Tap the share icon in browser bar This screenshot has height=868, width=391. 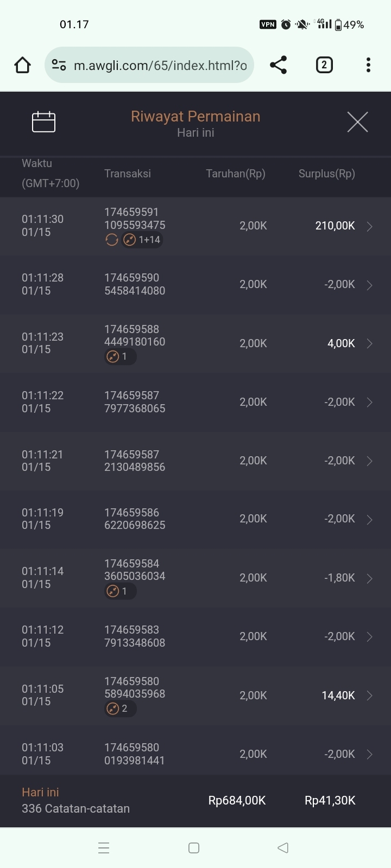[278, 65]
